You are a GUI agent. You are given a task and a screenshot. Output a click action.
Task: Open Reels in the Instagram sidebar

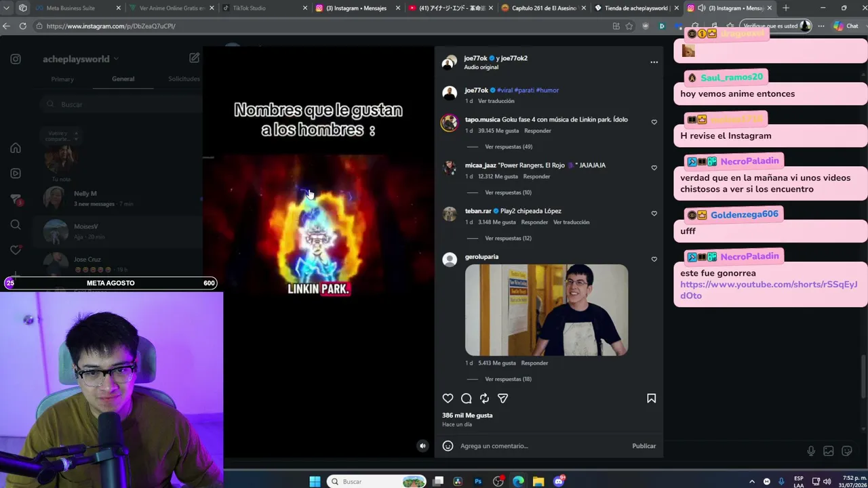16,174
